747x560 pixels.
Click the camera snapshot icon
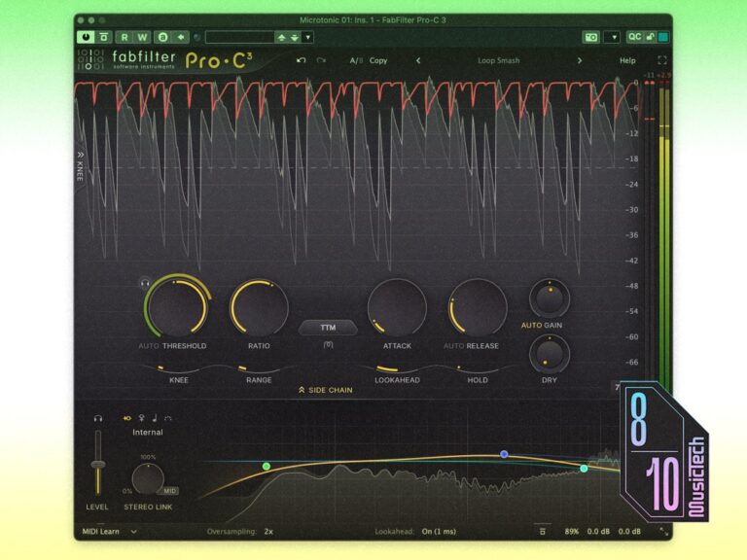591,37
